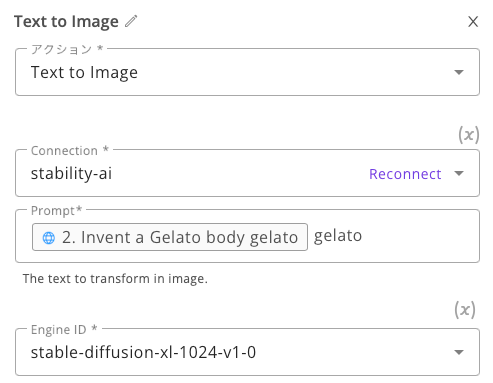Toggle dynamic value (x) above Engine ID
The image size is (493, 383).
(x=465, y=310)
